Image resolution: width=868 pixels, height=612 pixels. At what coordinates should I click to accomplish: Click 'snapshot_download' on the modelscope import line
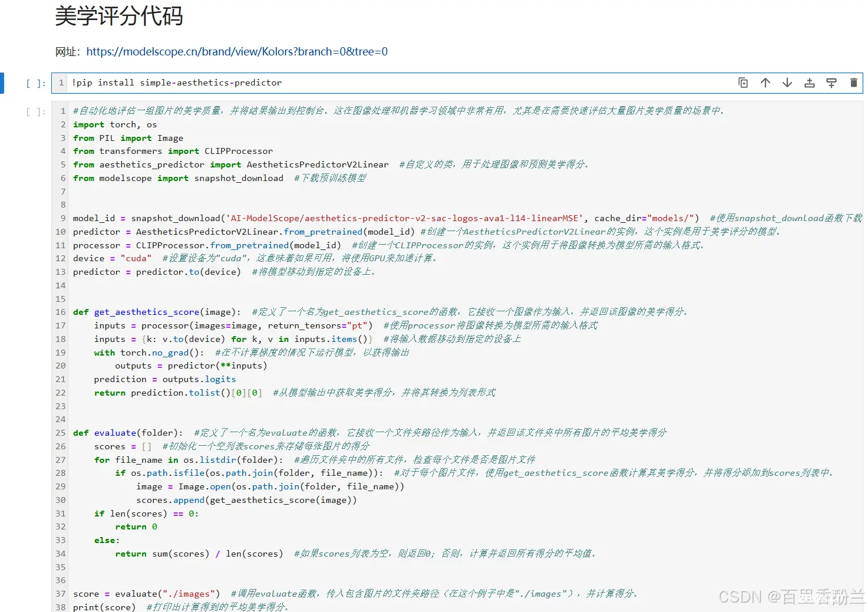point(239,178)
